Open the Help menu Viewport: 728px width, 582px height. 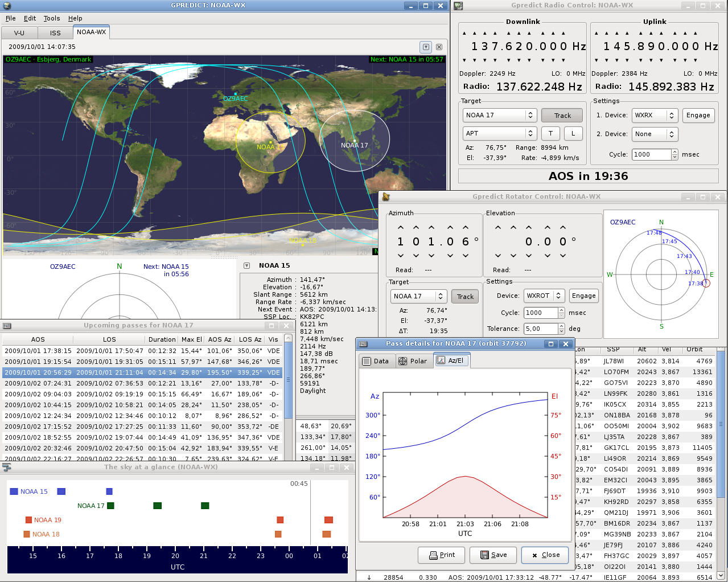pyautogui.click(x=75, y=18)
